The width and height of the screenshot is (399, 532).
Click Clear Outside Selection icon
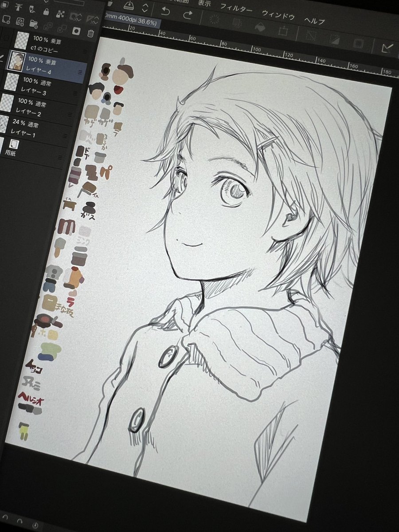click(237, 22)
